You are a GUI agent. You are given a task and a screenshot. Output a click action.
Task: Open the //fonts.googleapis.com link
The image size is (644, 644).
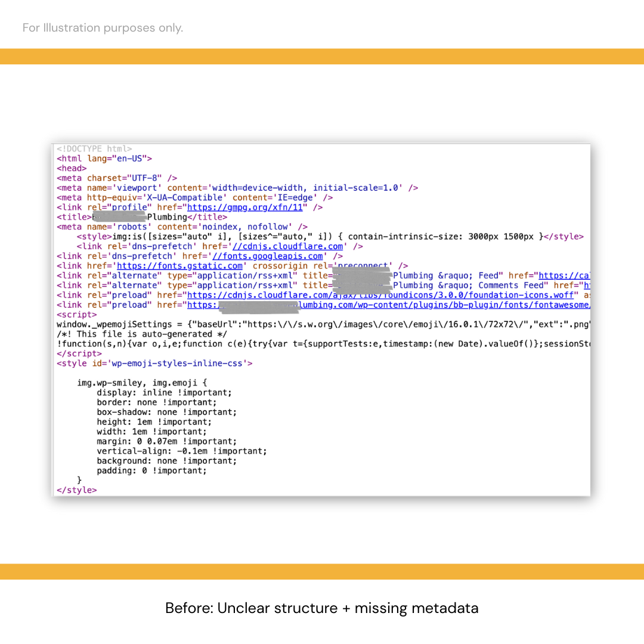click(267, 256)
